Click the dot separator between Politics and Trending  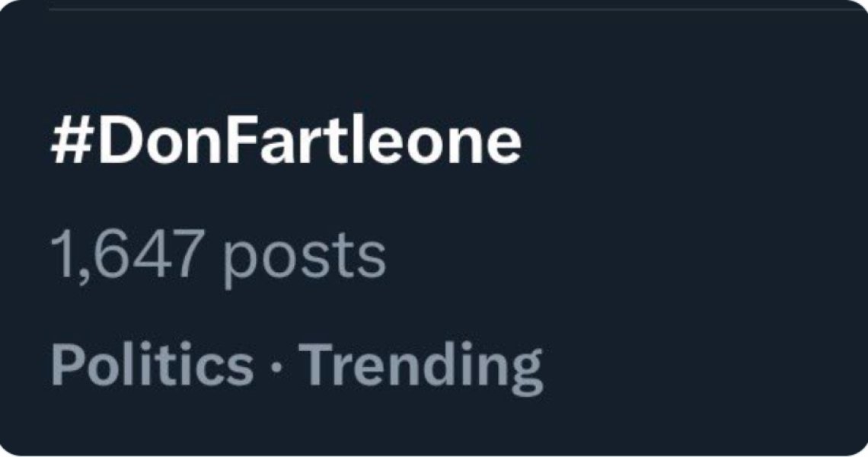(275, 366)
